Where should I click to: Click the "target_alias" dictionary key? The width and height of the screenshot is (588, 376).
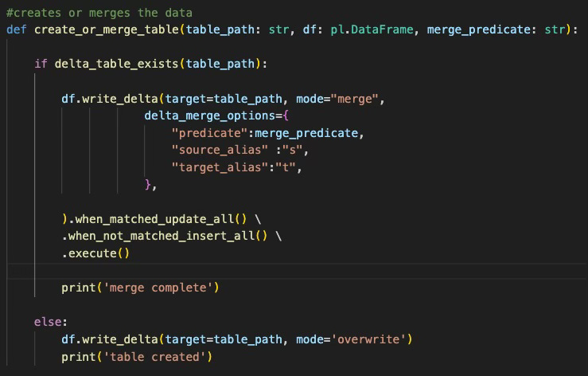[220, 167]
